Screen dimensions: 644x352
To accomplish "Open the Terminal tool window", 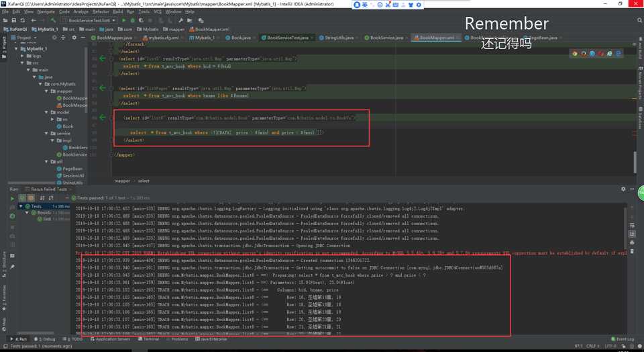I will (x=150, y=339).
